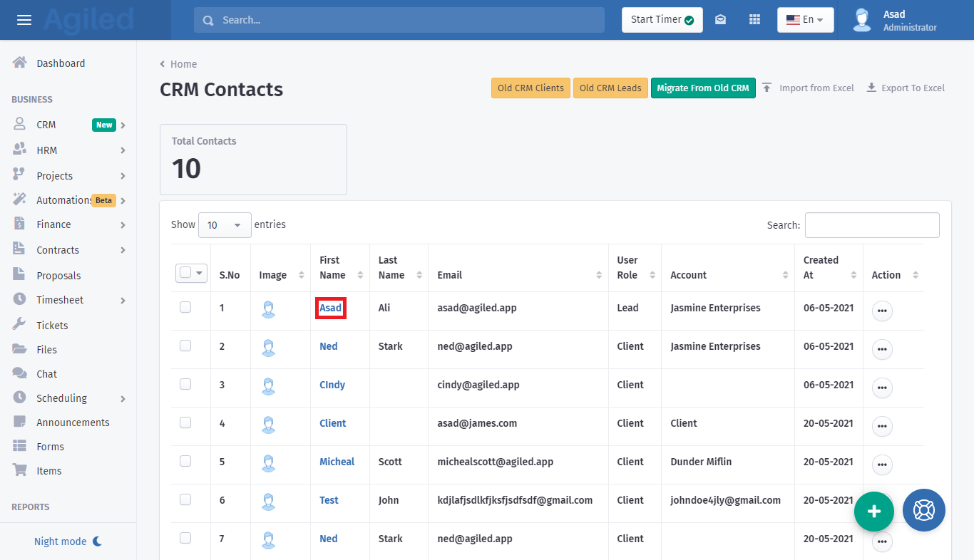Open the apps grid icon
This screenshot has height=560, width=974.
point(754,20)
